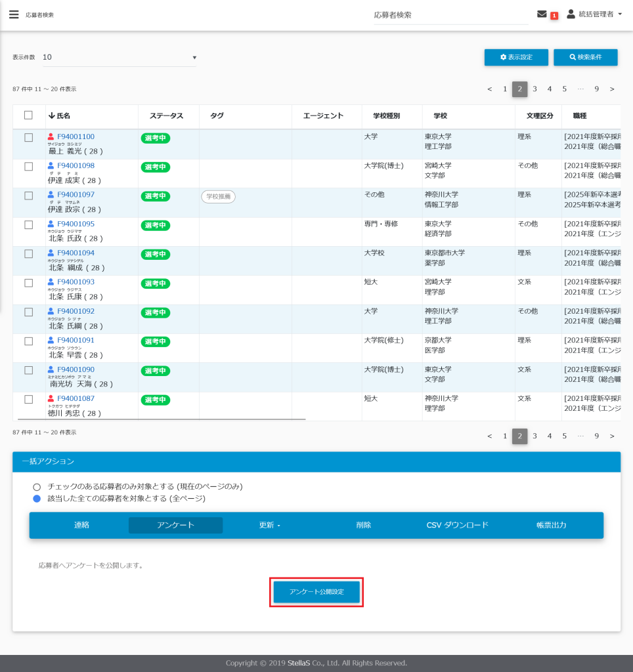Toggle the select-all checkbox in table header
This screenshot has height=672, width=633.
point(28,115)
